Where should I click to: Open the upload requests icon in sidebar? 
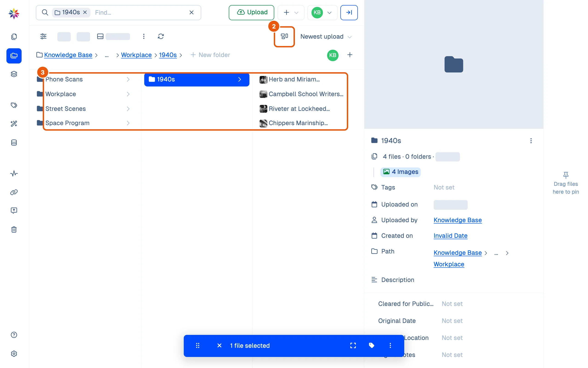coord(14,210)
